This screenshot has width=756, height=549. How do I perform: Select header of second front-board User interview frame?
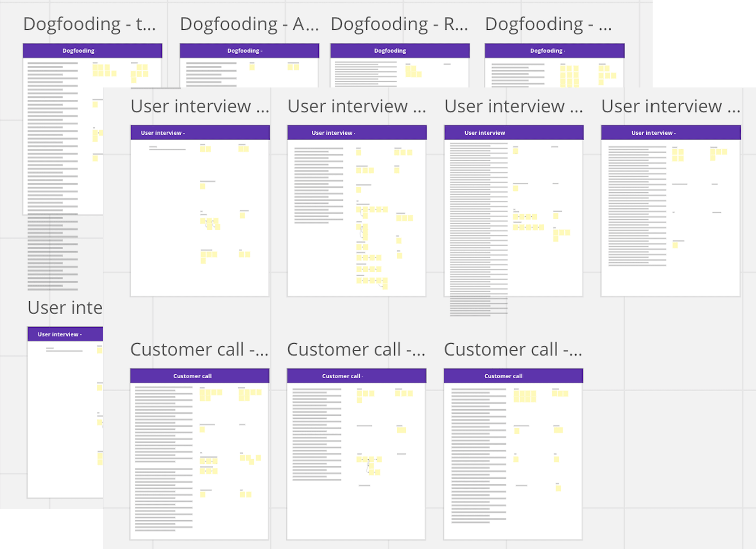357,133
